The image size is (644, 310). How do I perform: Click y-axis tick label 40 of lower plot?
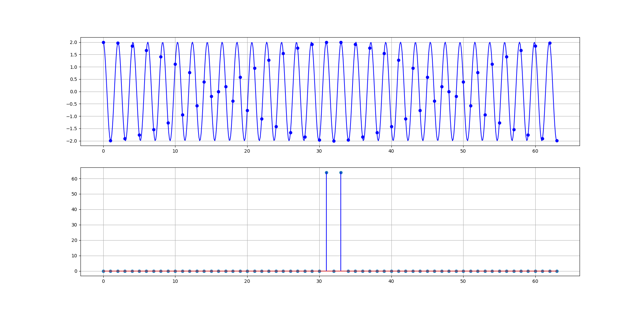(74, 210)
